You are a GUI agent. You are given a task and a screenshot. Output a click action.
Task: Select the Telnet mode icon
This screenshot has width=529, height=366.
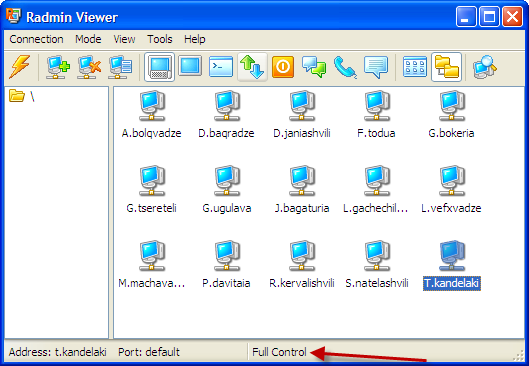pyautogui.click(x=221, y=66)
